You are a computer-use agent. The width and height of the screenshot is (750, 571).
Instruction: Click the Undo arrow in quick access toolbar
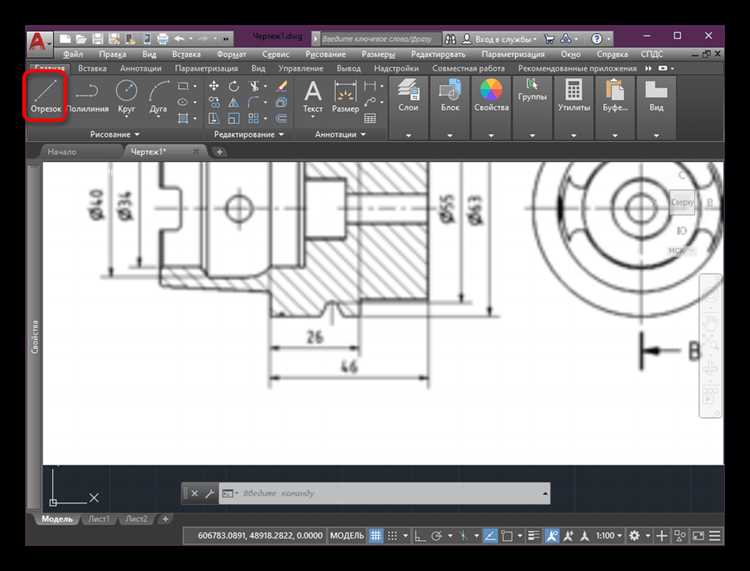point(179,39)
